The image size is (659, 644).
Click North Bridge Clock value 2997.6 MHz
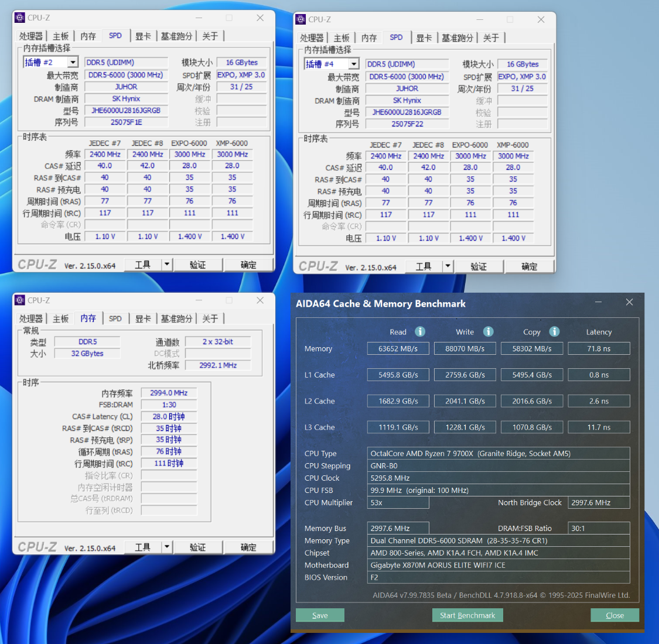(x=599, y=502)
